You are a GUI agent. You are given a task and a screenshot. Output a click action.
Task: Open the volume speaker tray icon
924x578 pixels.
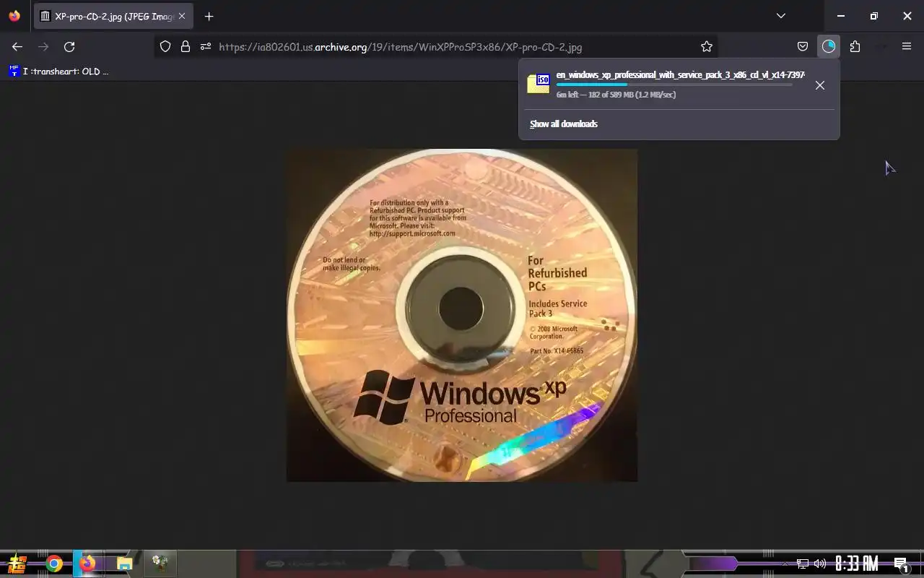pos(820,564)
